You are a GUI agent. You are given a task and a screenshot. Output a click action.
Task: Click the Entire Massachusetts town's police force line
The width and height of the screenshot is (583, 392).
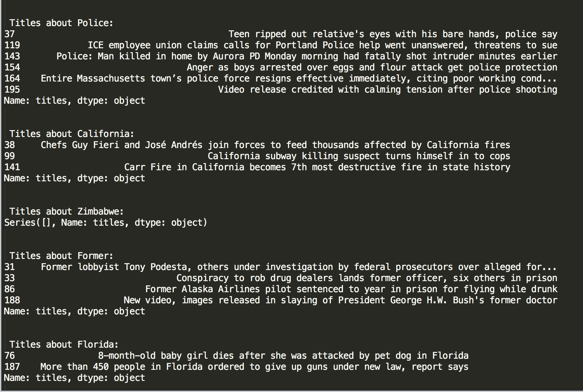click(x=299, y=79)
